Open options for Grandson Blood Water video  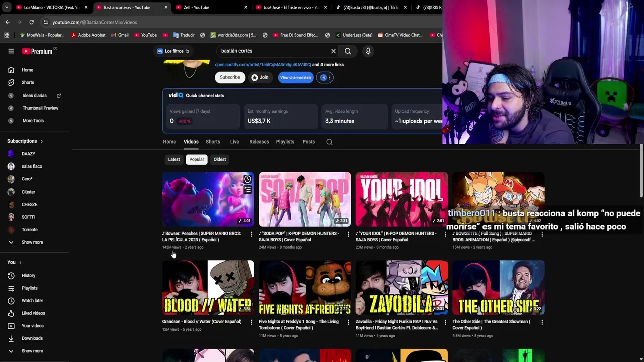251,322
